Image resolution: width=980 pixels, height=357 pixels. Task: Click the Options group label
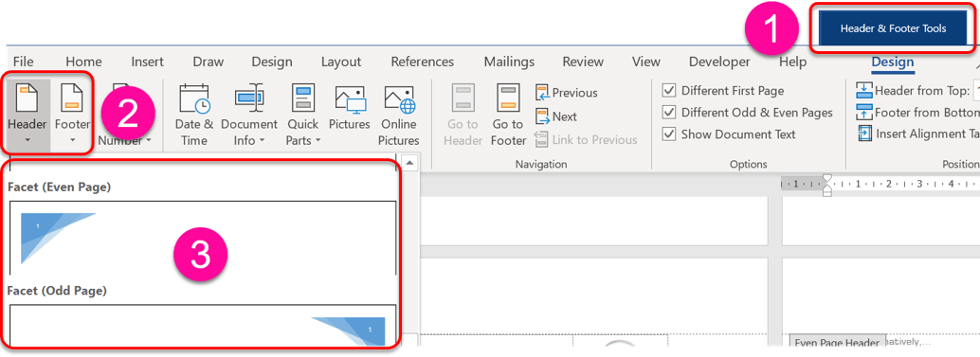click(748, 164)
